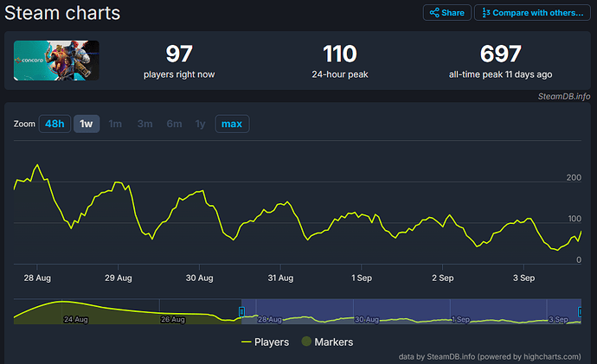Click the 26 Aug label in navigator
This screenshot has height=364, width=597.
172,319
